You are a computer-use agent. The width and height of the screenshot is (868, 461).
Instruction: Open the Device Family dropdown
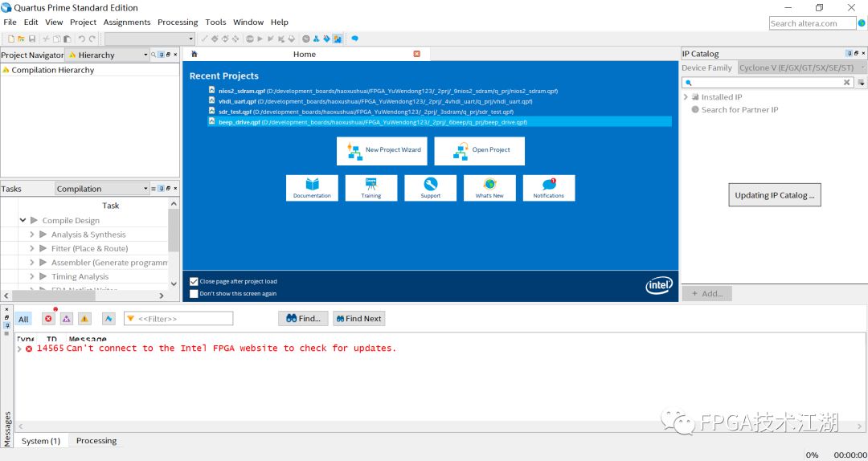point(802,67)
